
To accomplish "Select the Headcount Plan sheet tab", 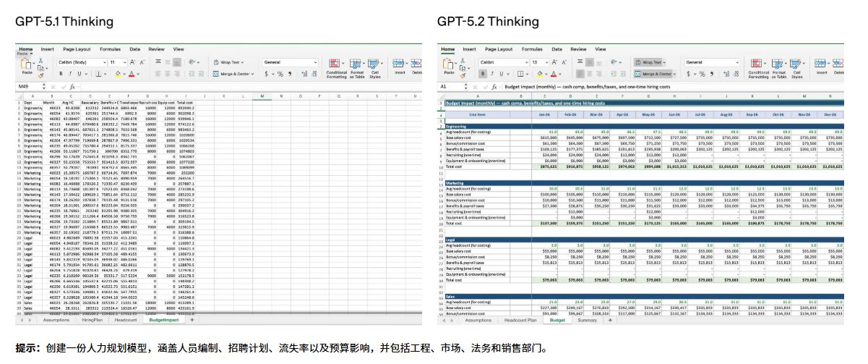I will click(520, 319).
